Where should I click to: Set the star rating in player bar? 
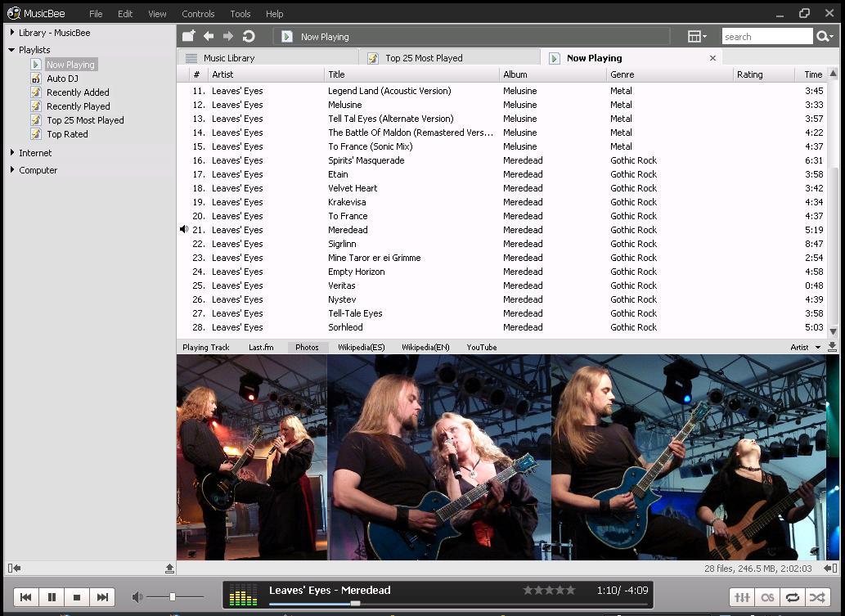point(549,590)
